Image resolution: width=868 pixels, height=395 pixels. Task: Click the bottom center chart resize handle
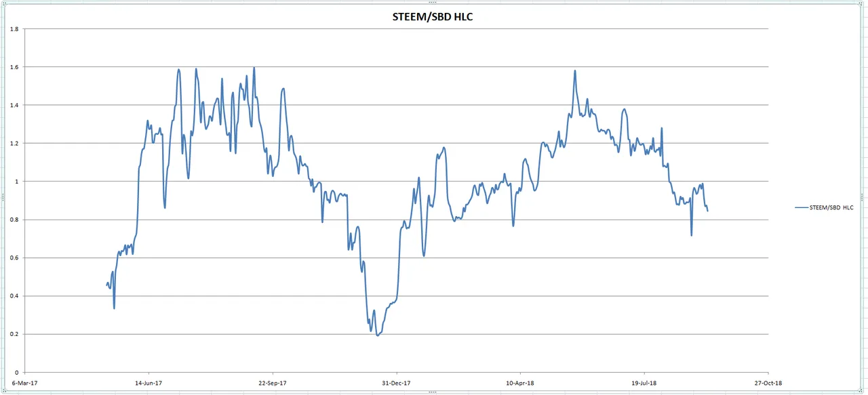(x=433, y=392)
